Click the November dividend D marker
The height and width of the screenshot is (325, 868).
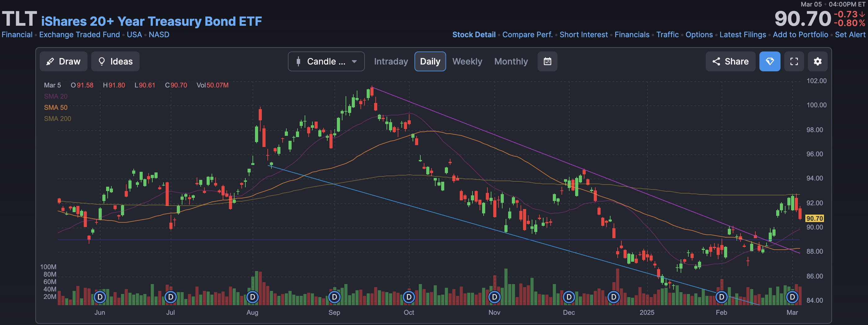[494, 297]
